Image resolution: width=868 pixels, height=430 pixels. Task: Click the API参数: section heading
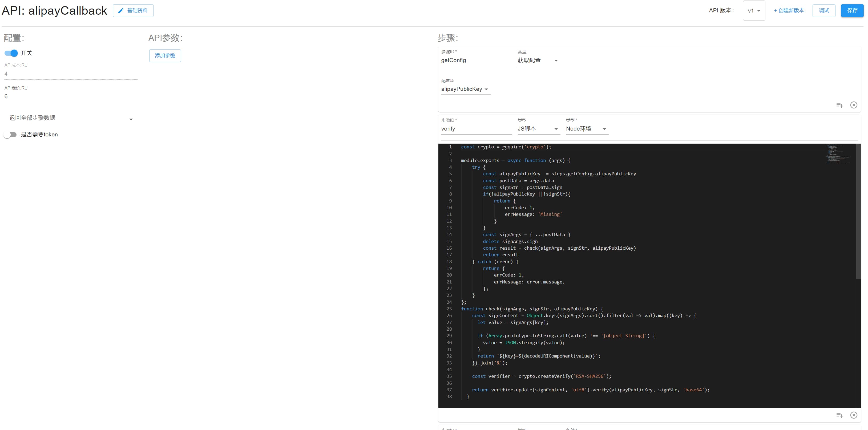pos(165,38)
